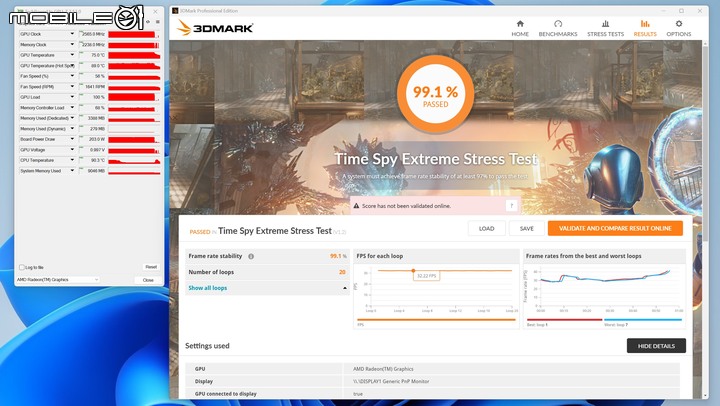Click the GPU Load value 100 %
Screen dimensions: 720x406
pos(92,97)
